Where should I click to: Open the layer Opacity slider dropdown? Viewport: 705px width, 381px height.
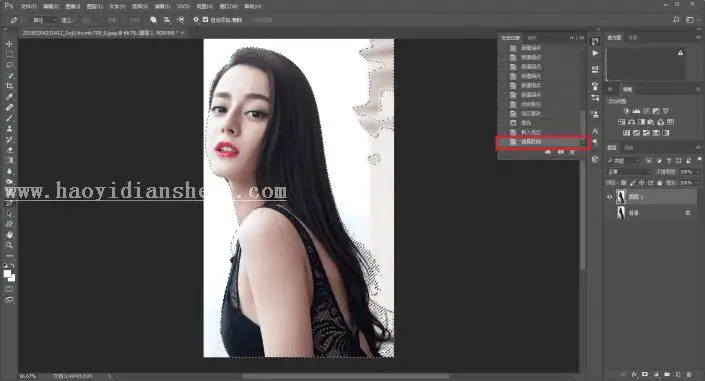pos(698,172)
